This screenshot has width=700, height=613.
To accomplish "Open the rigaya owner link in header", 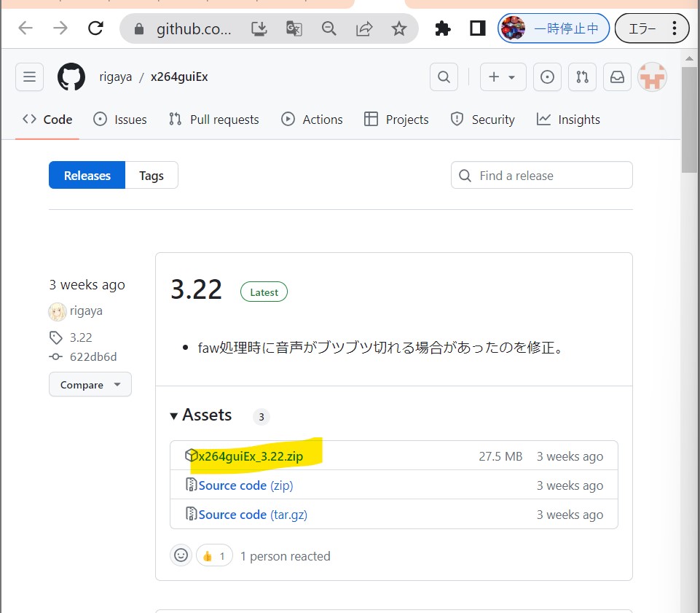I will point(116,77).
